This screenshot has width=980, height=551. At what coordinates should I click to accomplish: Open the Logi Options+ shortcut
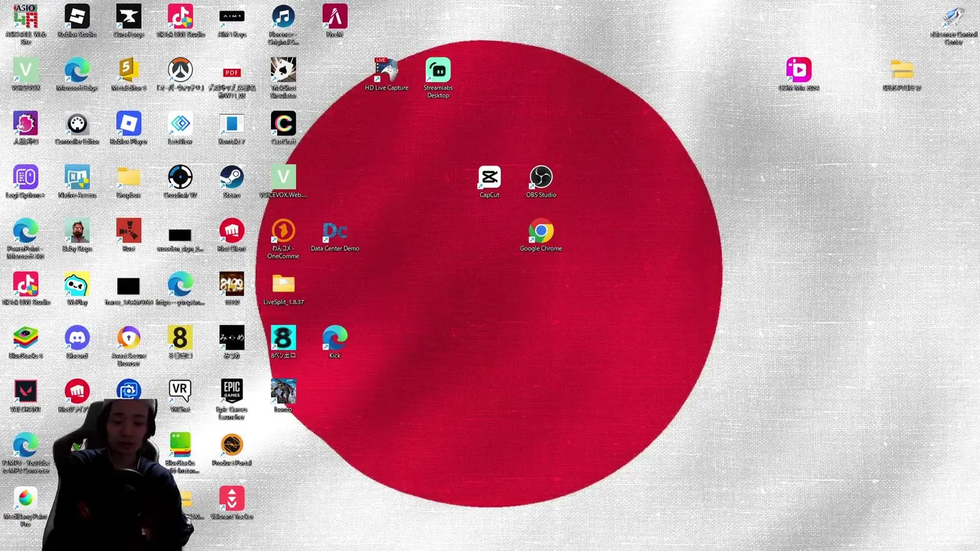(25, 178)
